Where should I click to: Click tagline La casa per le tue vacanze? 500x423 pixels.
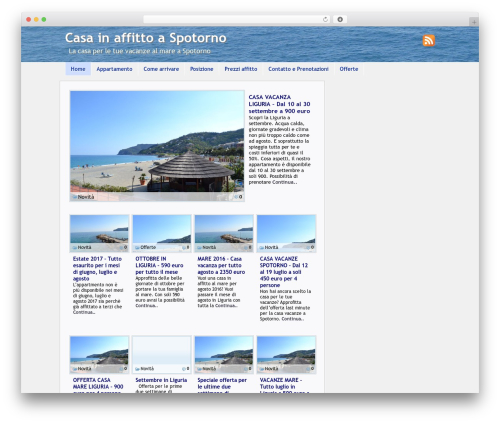[139, 51]
